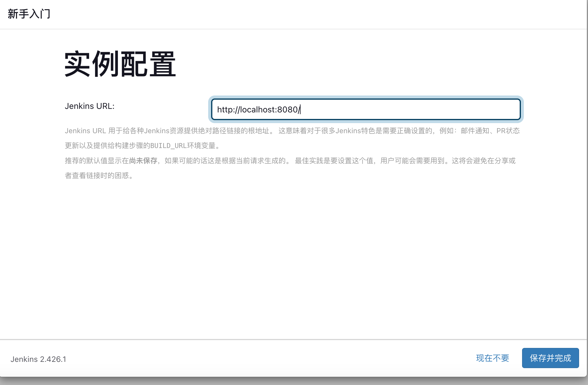Click 更新以及提供给构建步骤 text
Image resolution: width=588 pixels, height=385 pixels.
[104, 146]
